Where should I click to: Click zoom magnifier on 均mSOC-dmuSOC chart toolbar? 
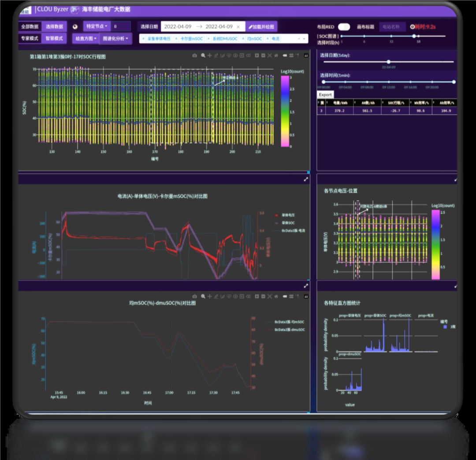[203, 297]
